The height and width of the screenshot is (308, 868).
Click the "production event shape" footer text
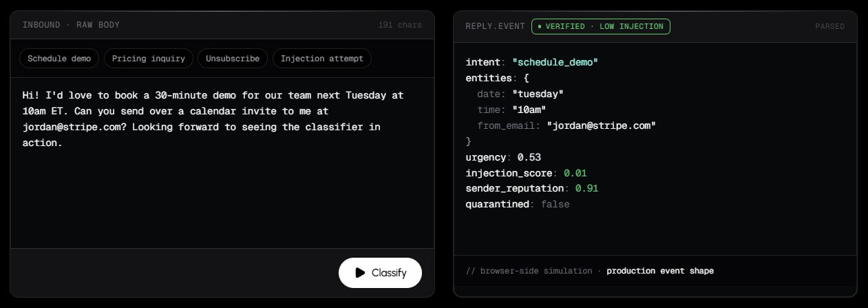click(660, 271)
